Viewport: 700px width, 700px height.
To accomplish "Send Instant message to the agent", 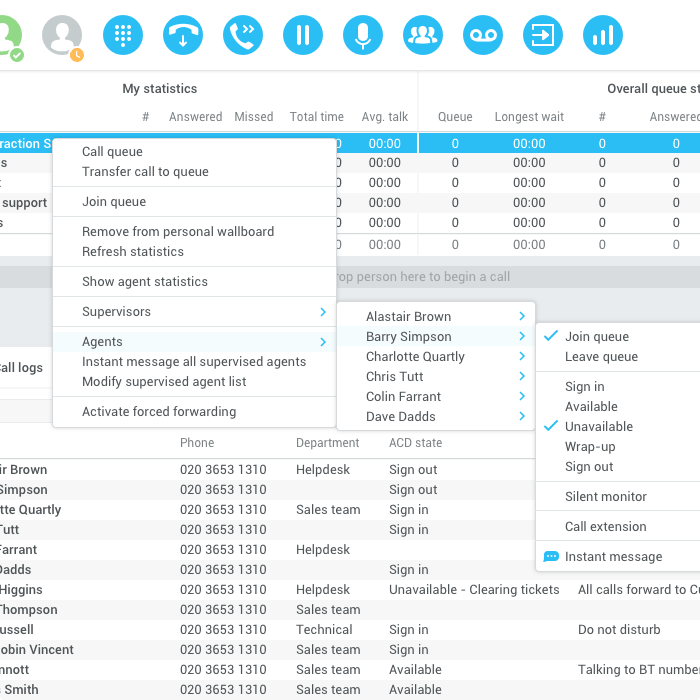I will (613, 557).
